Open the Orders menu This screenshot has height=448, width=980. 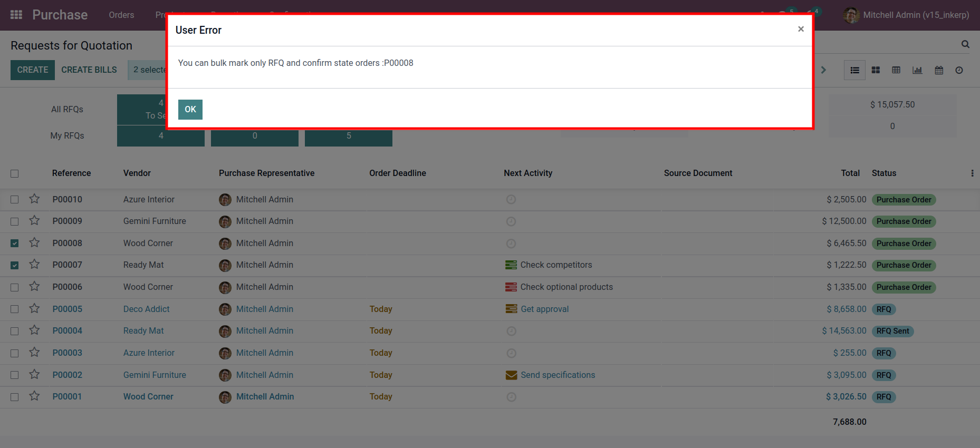tap(121, 15)
